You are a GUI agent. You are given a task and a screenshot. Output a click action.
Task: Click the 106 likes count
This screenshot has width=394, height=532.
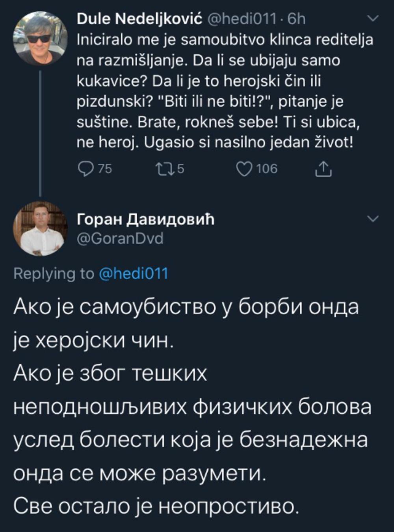click(x=267, y=169)
